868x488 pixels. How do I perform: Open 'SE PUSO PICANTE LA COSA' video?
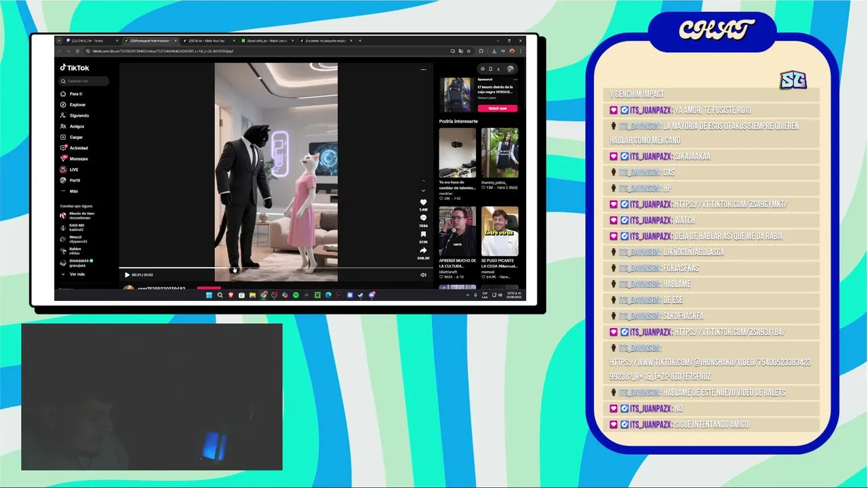pos(500,231)
